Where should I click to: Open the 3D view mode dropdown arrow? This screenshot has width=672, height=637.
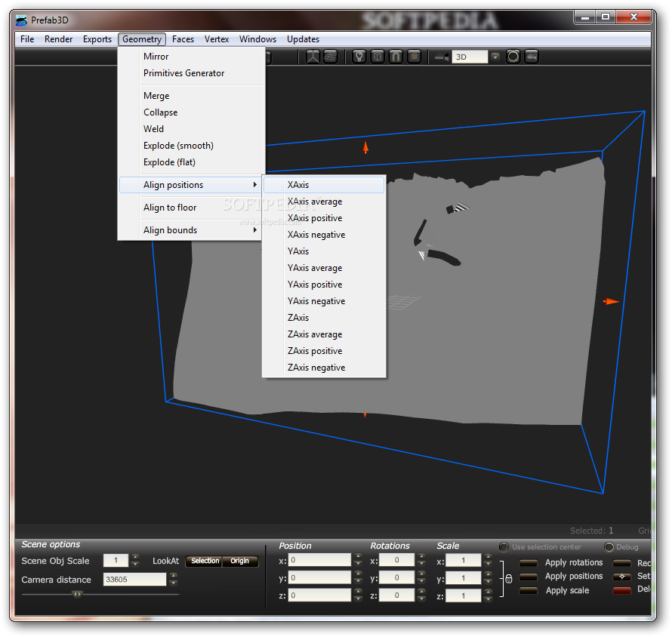click(x=495, y=57)
